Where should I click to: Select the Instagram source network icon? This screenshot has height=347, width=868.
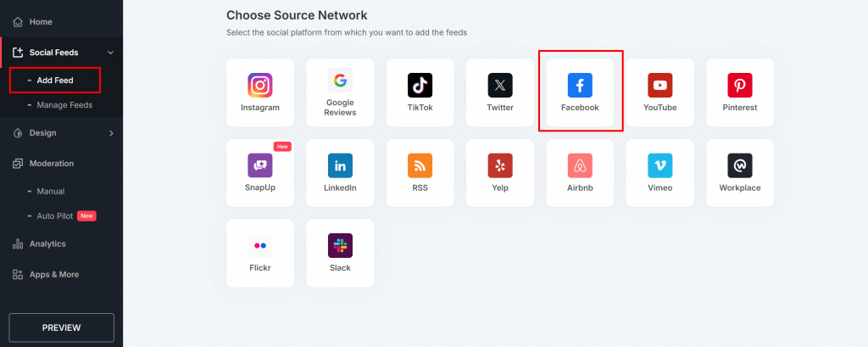tap(260, 85)
